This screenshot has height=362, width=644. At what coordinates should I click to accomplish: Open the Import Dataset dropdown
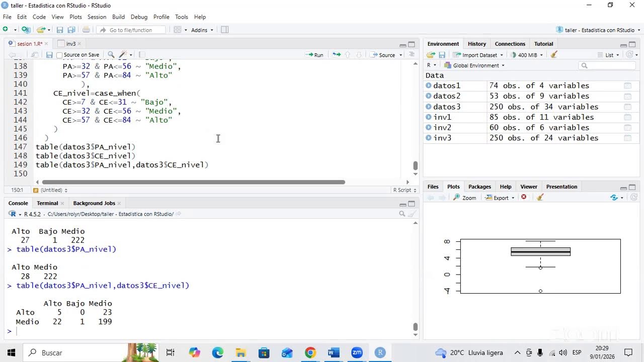coord(478,55)
